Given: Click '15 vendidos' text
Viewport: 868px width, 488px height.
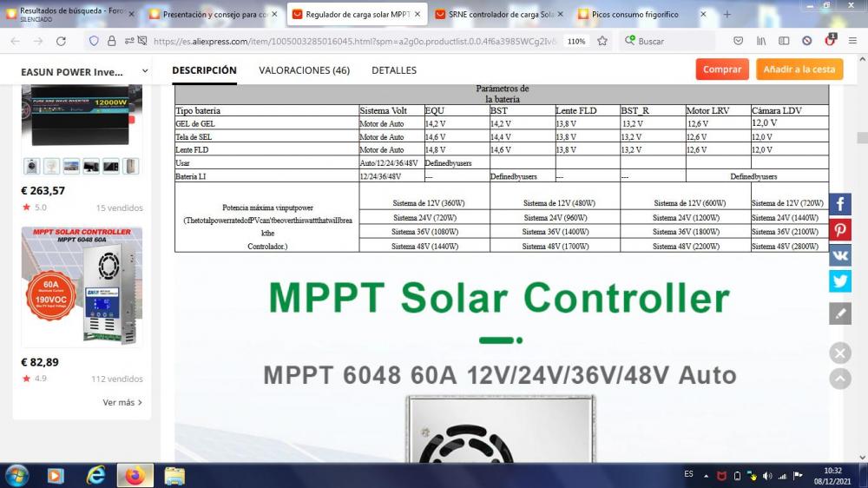Looking at the screenshot, I should (120, 208).
